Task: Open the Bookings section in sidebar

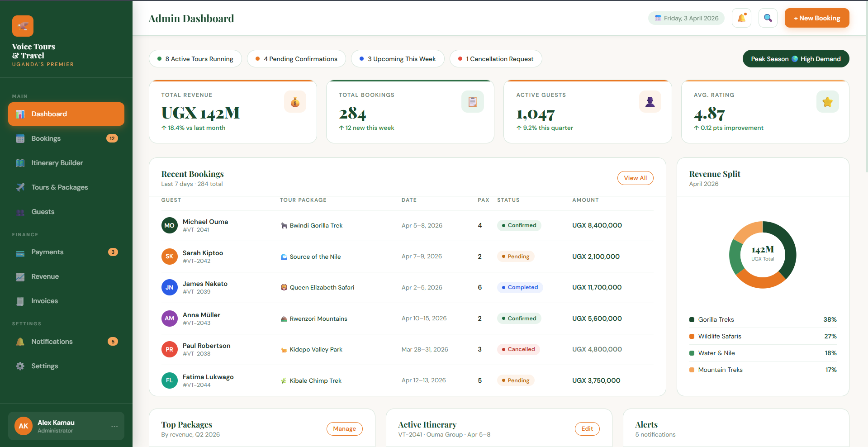Action: click(46, 138)
